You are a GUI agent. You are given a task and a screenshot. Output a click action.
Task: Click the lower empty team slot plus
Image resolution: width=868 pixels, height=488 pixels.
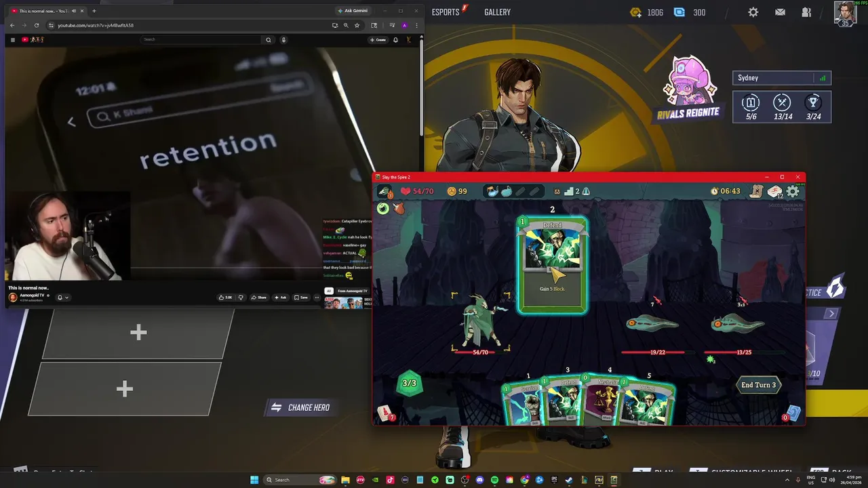124,388
